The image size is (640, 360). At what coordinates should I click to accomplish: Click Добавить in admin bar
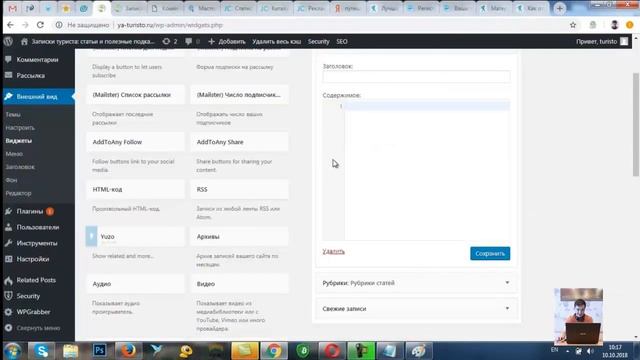point(227,41)
